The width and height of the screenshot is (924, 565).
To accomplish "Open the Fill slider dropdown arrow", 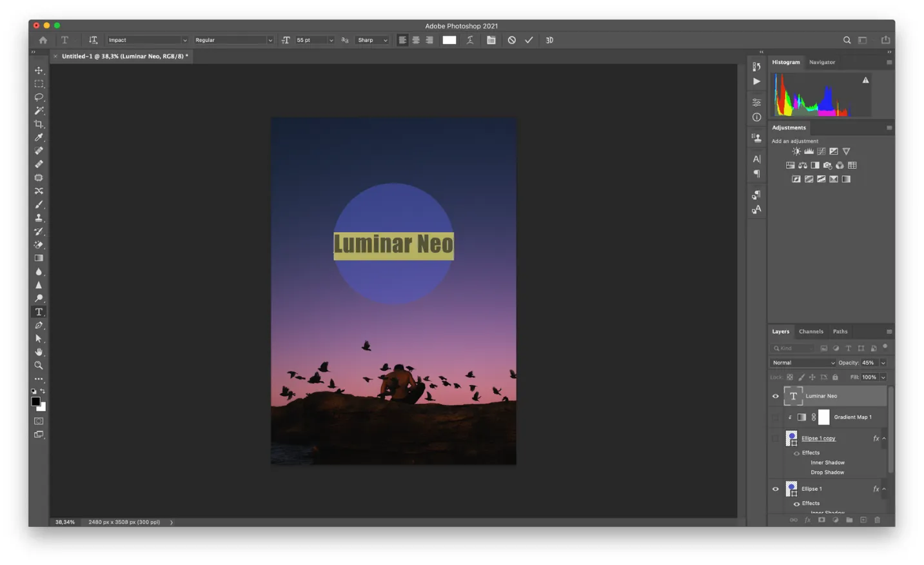I will (x=883, y=377).
